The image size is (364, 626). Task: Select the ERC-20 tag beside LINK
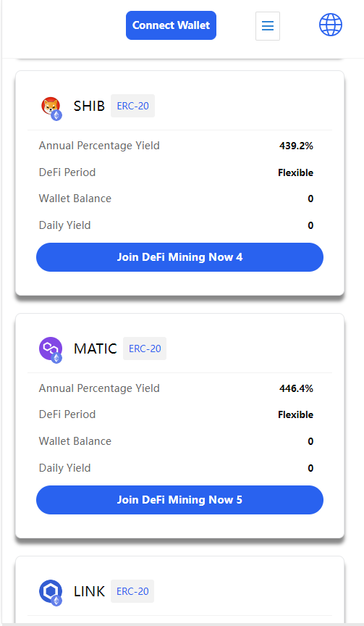click(x=132, y=591)
